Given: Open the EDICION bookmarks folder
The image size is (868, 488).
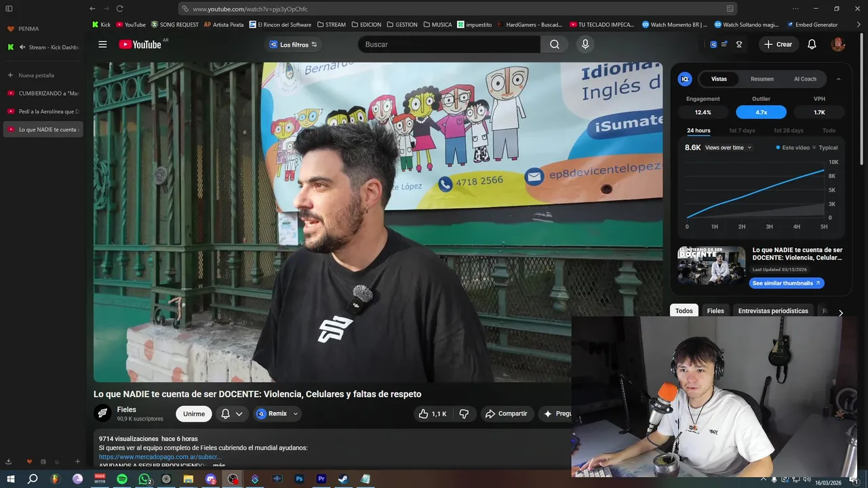Looking at the screenshot, I should [366, 24].
